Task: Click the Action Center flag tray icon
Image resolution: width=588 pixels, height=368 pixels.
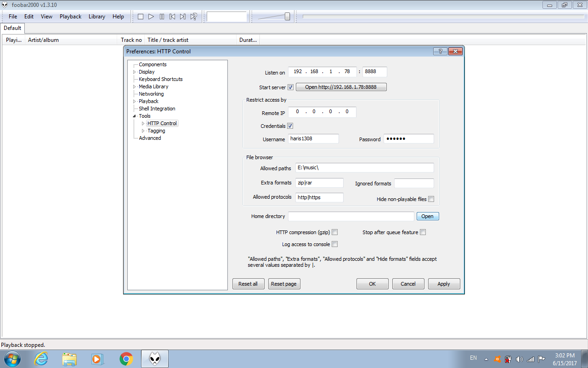Action: coord(542,359)
